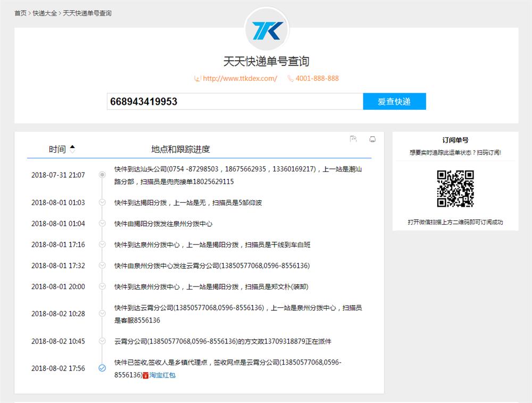Click the tracking number input field
The image size is (532, 403).
pos(235,101)
